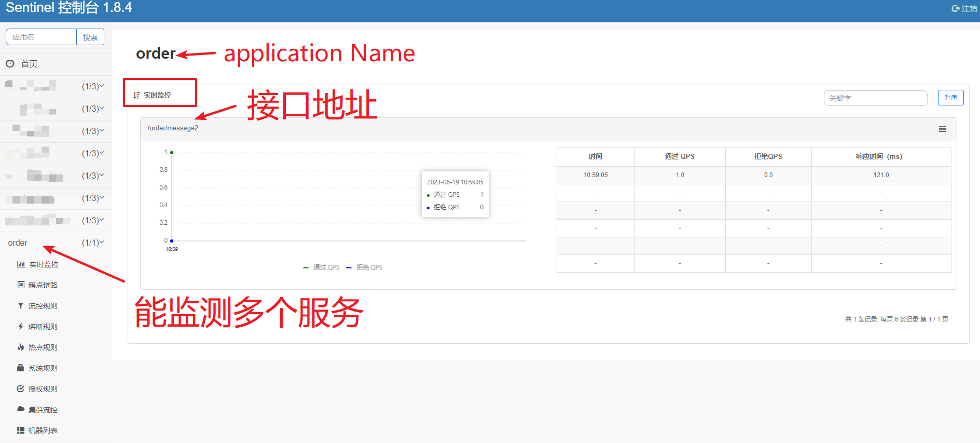Screen dimensions: 980x443
Task: Focus the 应用名 search input
Action: tap(41, 37)
